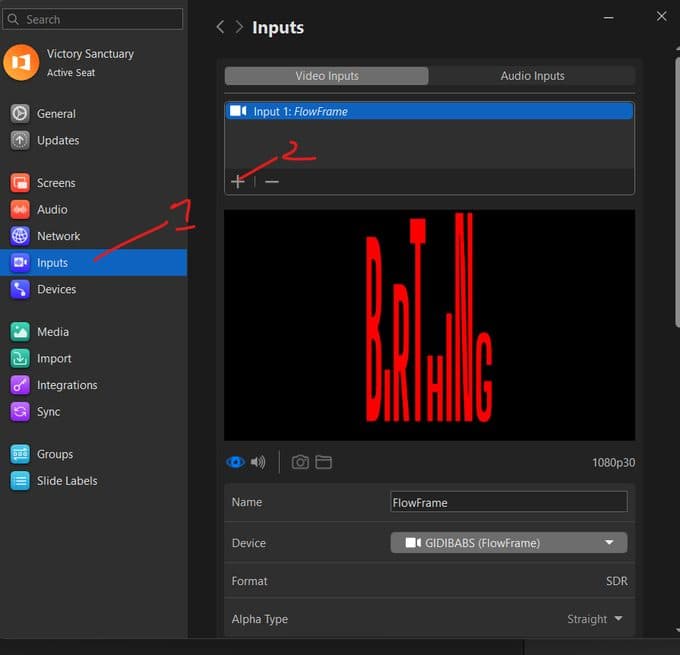Click the Inputs camera icon in sidebar
Viewport: 680px width, 655px height.
(20, 262)
